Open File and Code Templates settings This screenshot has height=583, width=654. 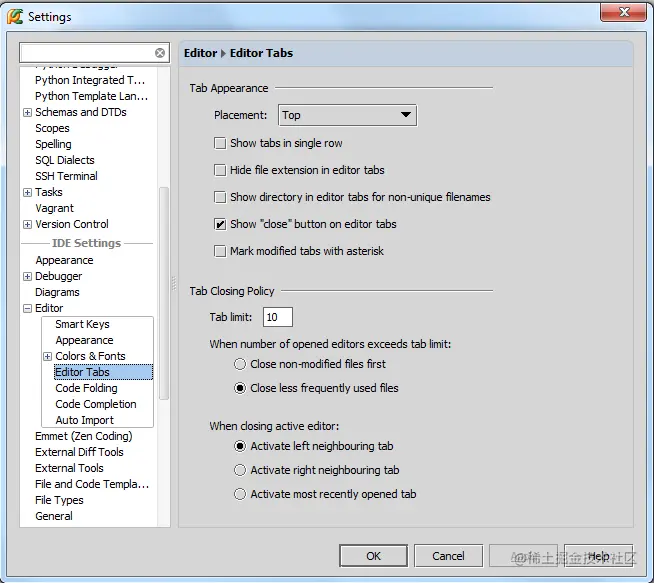(92, 484)
